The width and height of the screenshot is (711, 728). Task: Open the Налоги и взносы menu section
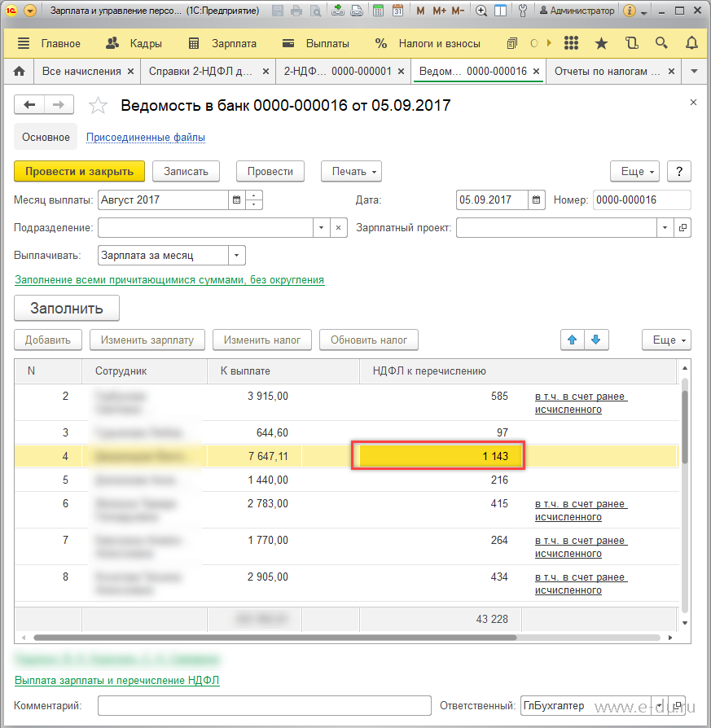click(428, 44)
